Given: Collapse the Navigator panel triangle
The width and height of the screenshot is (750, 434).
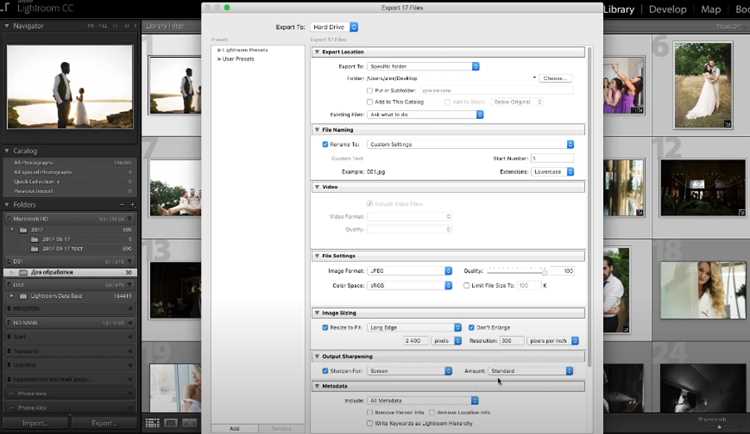Looking at the screenshot, I should click(7, 26).
